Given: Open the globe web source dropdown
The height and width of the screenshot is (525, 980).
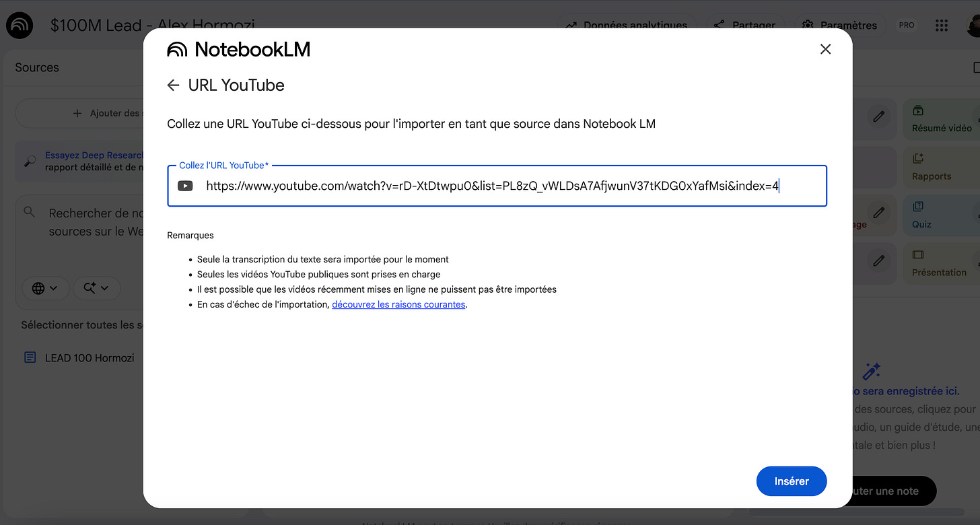Looking at the screenshot, I should (x=45, y=288).
